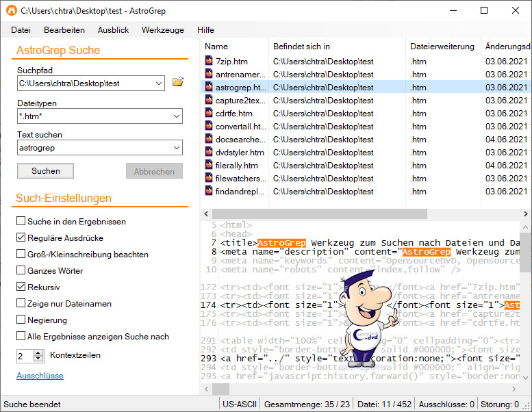
Task: Click the file icon of dvdstyler.htm
Action: click(209, 151)
